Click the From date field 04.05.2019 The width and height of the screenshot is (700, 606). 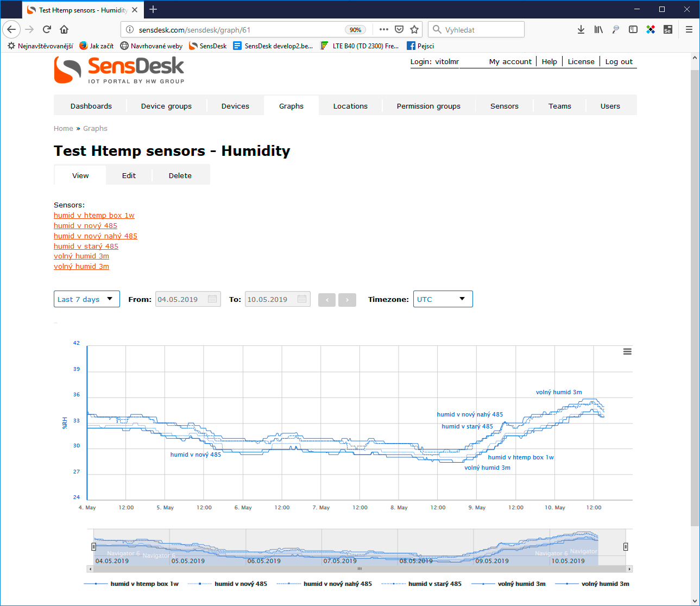(x=188, y=299)
